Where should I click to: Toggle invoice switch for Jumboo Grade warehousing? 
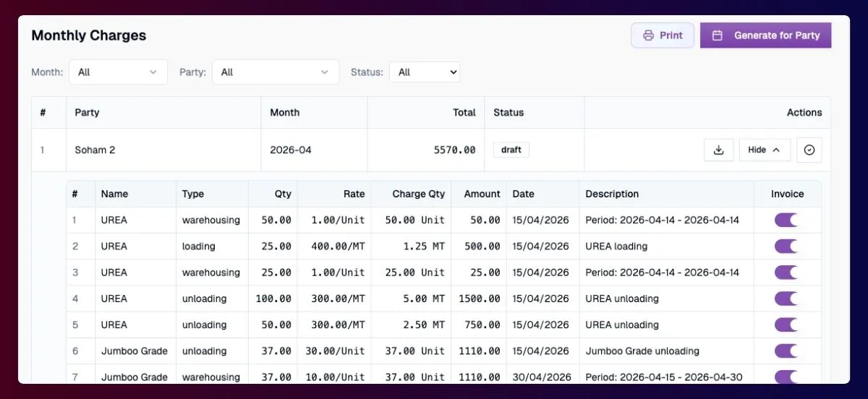pyautogui.click(x=786, y=377)
